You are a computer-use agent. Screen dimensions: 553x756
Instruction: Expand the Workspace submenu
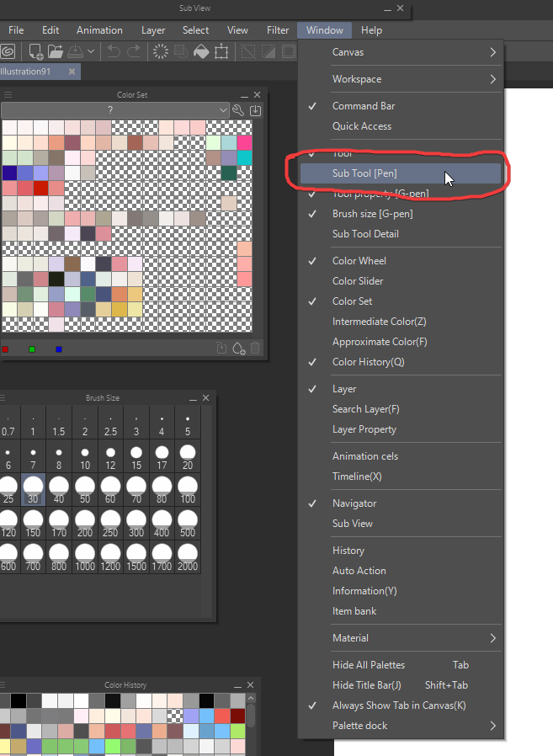coord(401,79)
